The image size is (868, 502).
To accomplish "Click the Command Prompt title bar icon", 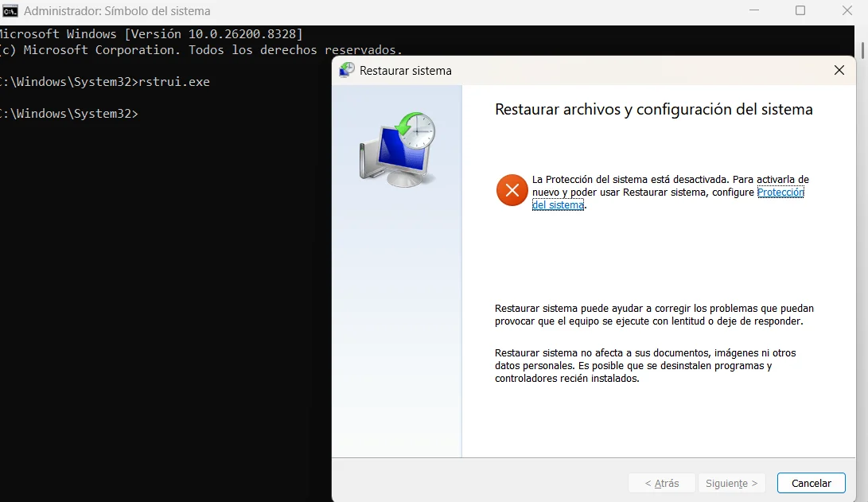I will (10, 11).
